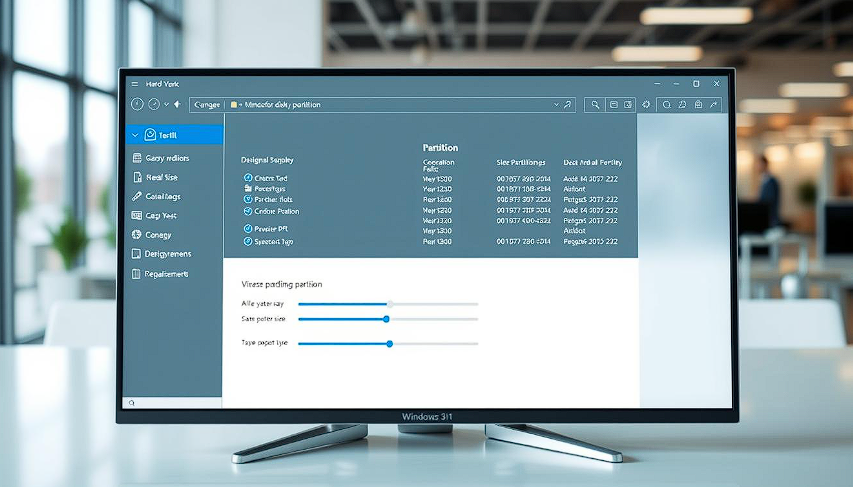Click the Cengee button in address bar

(207, 104)
